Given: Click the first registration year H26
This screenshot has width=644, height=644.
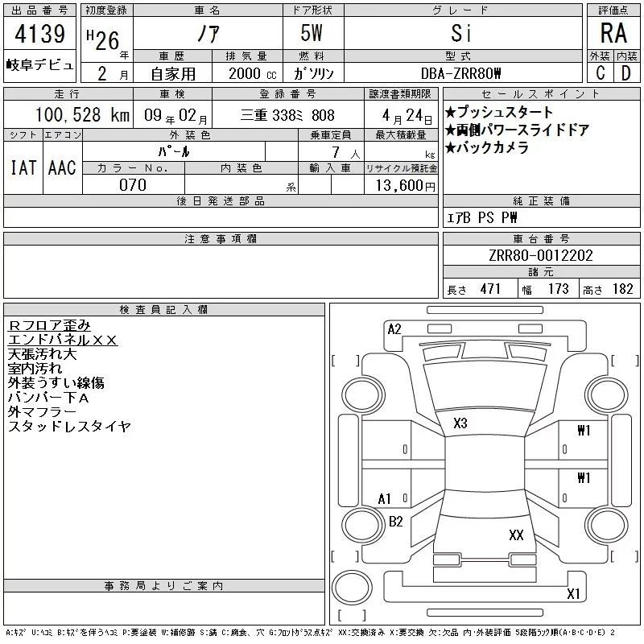Looking at the screenshot, I should coord(103,39).
